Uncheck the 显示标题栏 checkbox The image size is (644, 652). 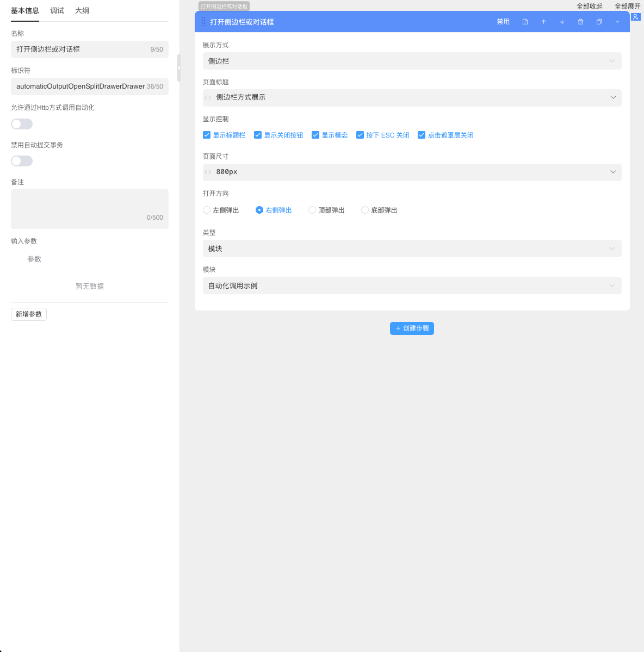(207, 135)
